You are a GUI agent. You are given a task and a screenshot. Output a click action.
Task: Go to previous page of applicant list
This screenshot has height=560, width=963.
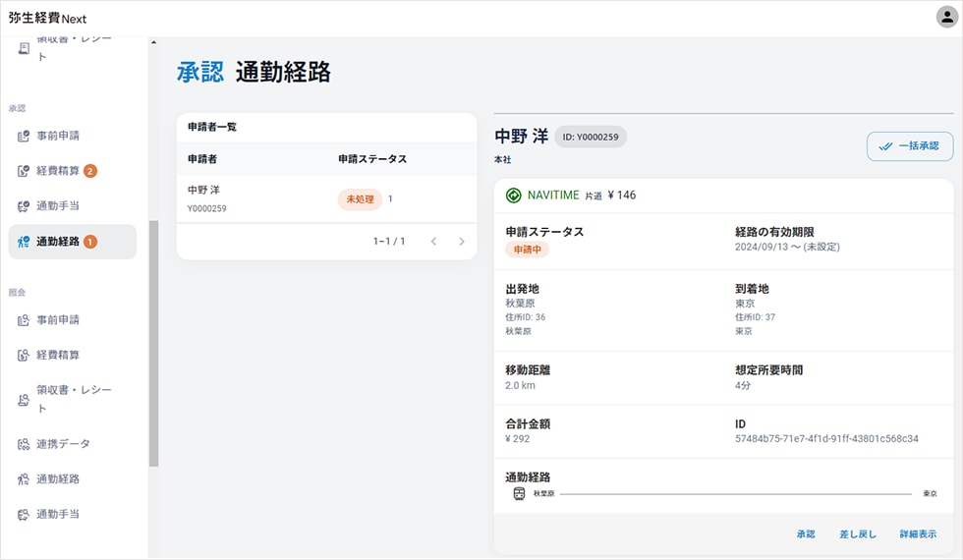(433, 242)
